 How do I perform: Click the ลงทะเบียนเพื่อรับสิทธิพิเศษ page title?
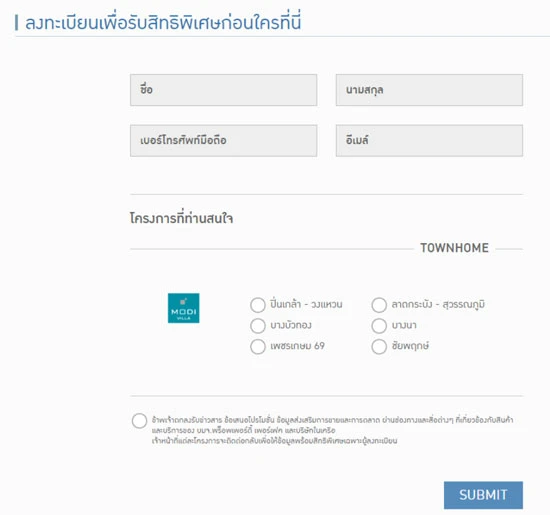[x=163, y=22]
